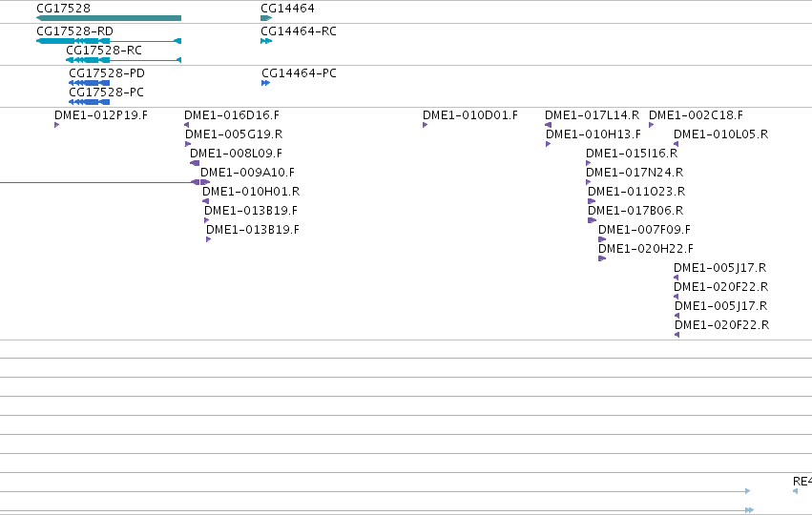This screenshot has height=515, width=812.
Task: Select the blue CG17528-PC coding glyph
Action: click(x=89, y=102)
